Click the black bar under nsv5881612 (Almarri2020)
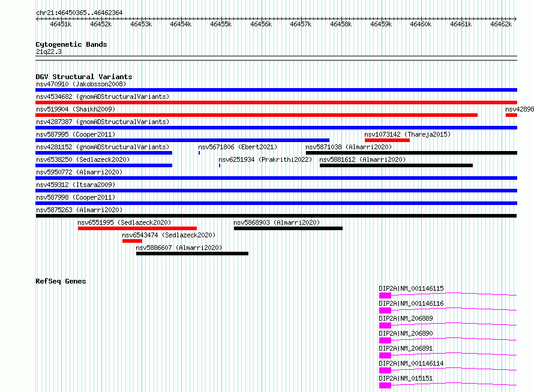534x392 pixels. coord(396,165)
